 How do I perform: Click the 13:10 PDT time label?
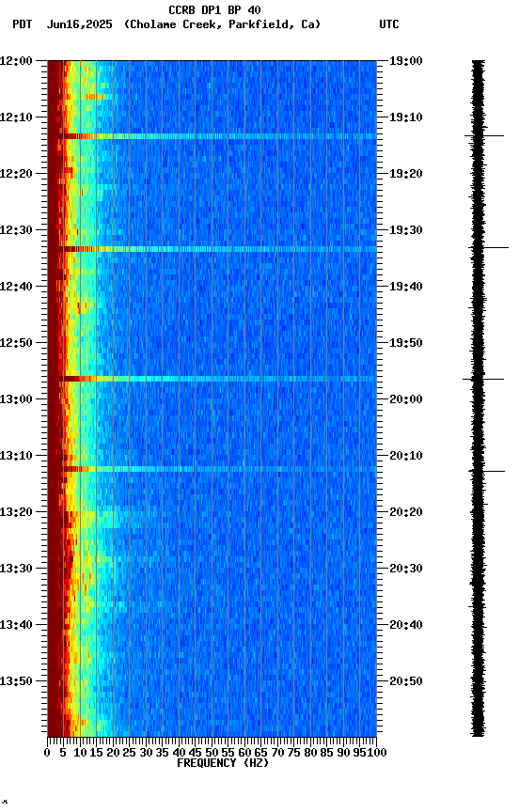16,456
